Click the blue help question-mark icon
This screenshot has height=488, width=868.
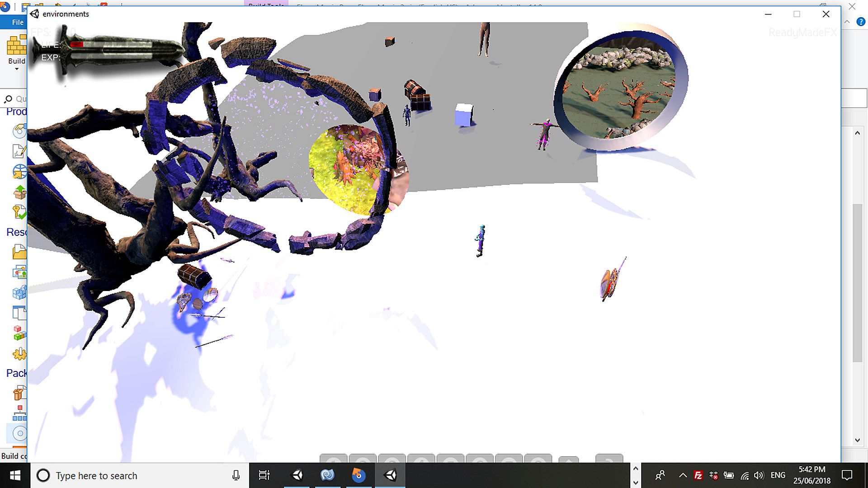(861, 22)
